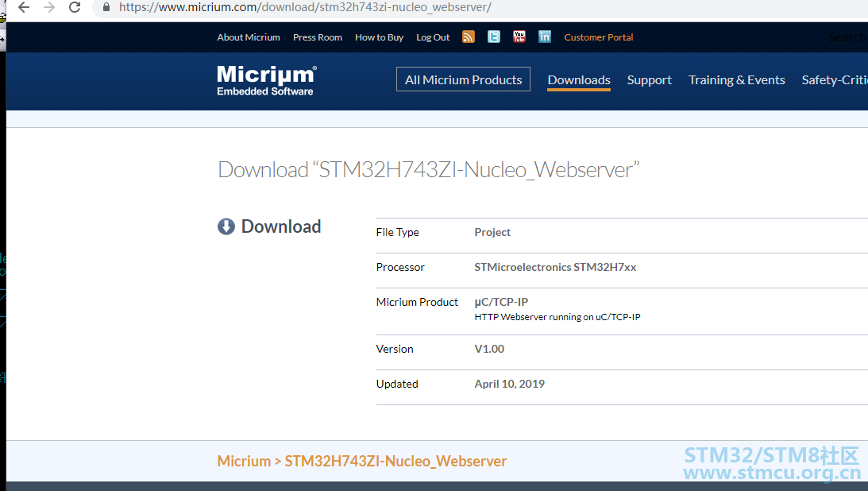Click the Micrium Embedded Software logo
The width and height of the screenshot is (868, 491).
pyautogui.click(x=266, y=81)
